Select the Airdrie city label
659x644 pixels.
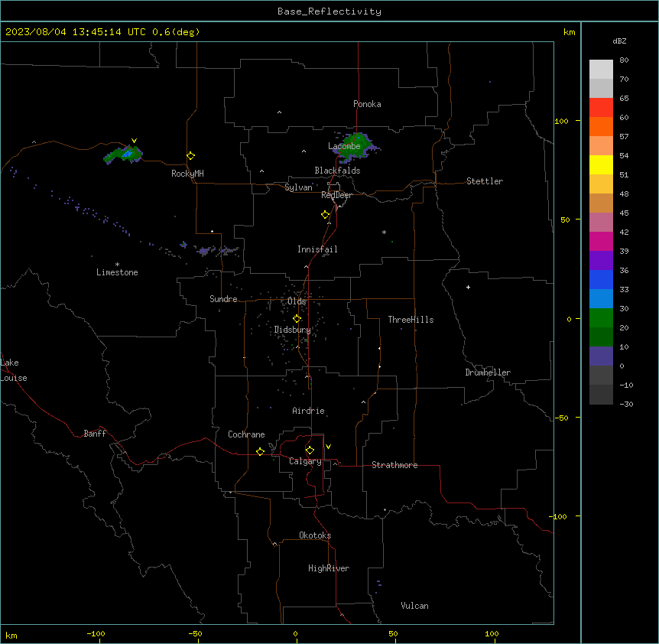(x=309, y=411)
